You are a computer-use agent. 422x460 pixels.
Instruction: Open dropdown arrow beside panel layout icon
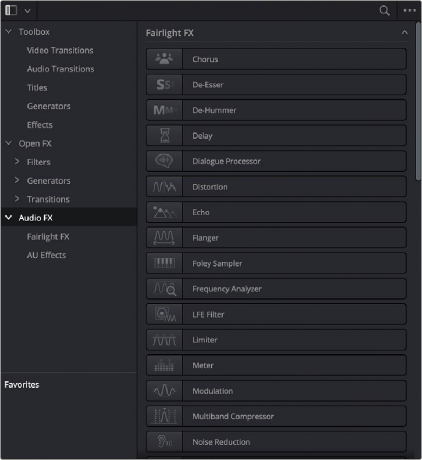pyautogui.click(x=28, y=11)
